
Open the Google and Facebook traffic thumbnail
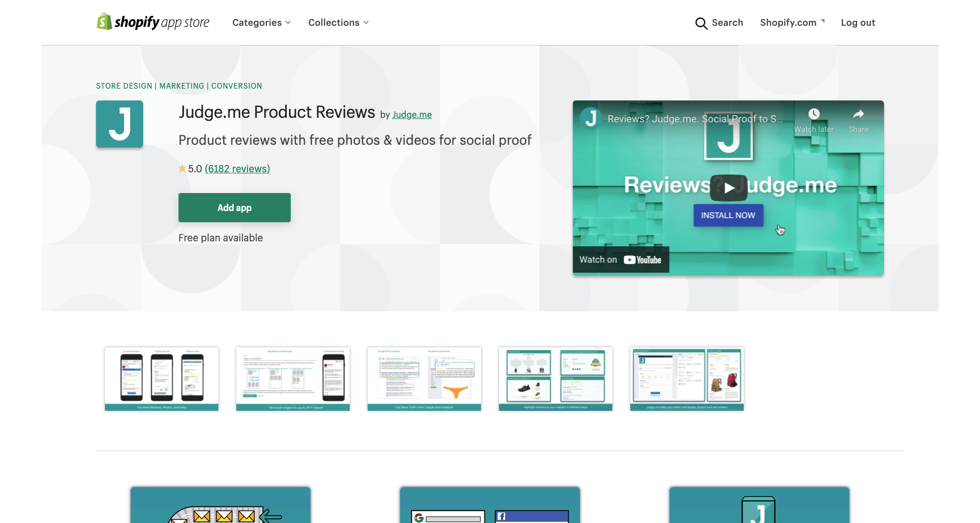(424, 379)
